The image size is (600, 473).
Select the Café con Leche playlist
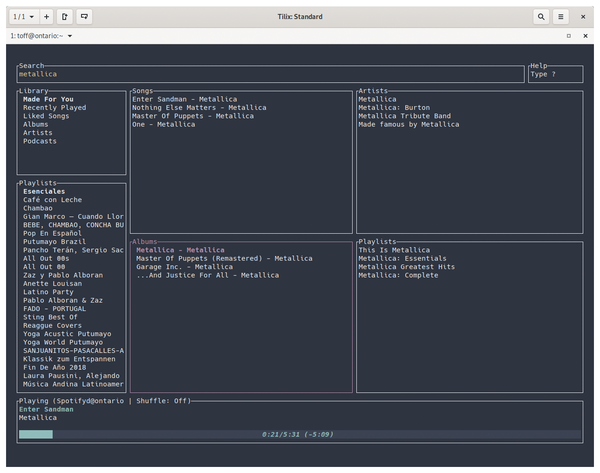click(x=53, y=200)
